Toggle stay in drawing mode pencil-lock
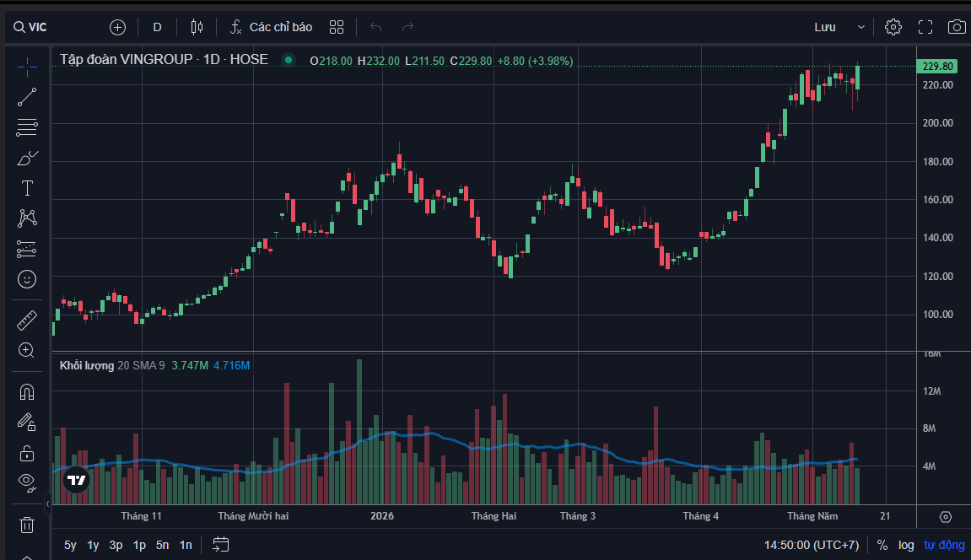971x560 pixels. click(27, 423)
